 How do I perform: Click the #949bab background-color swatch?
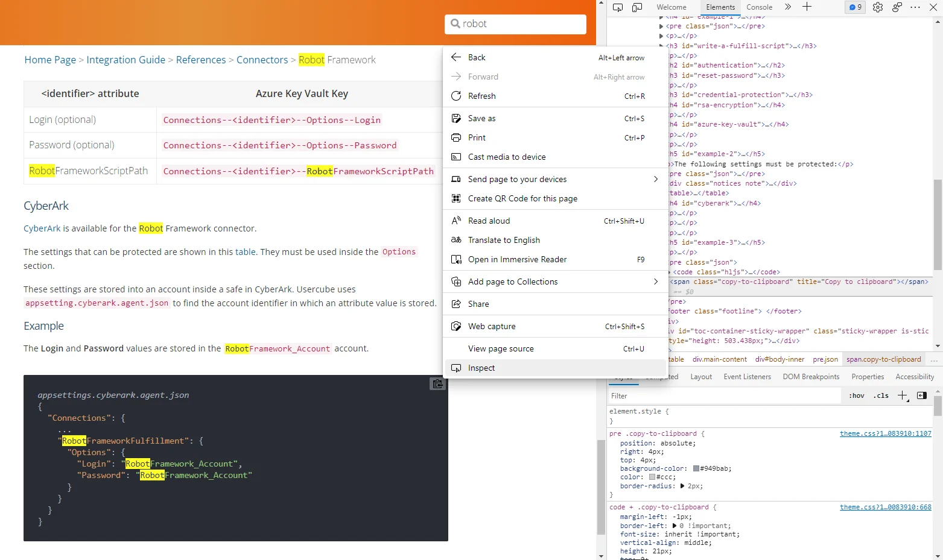[x=696, y=468]
